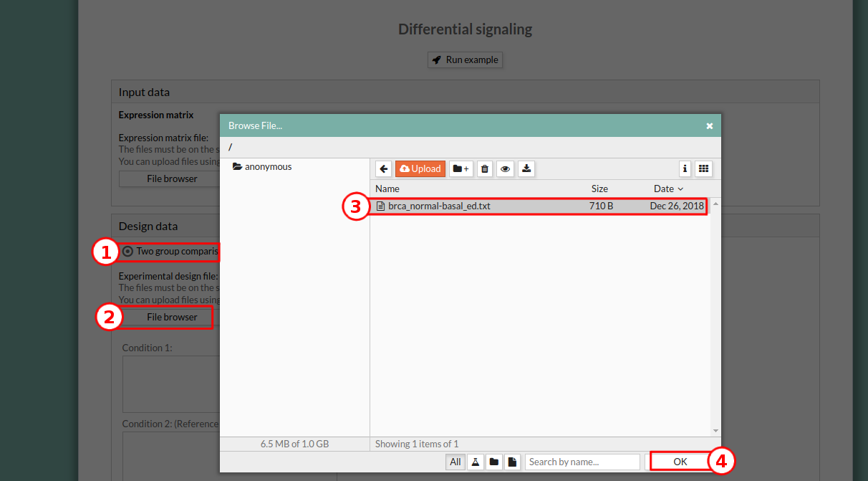Preview the file with the eye icon

(506, 168)
